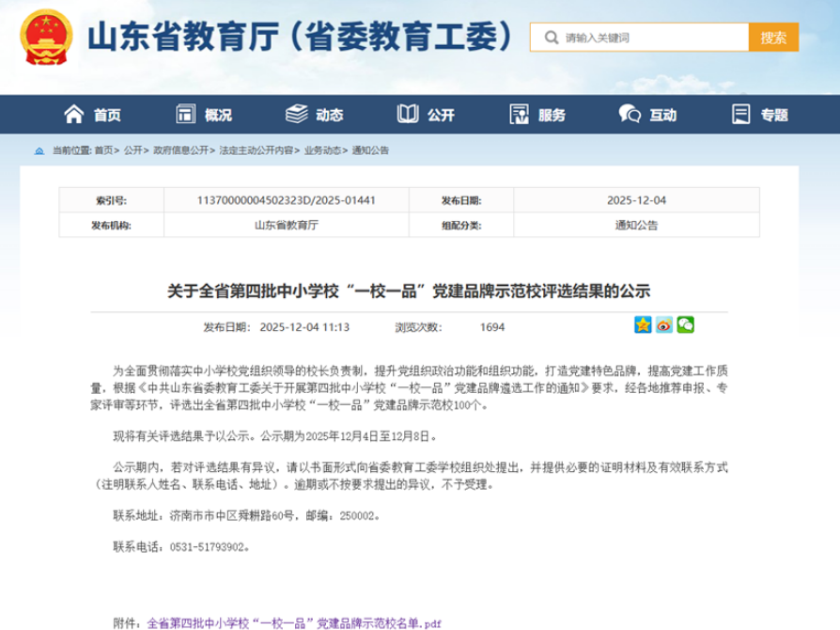The height and width of the screenshot is (630, 840).
Task: Share the article to Weibo
Action: pyautogui.click(x=664, y=325)
